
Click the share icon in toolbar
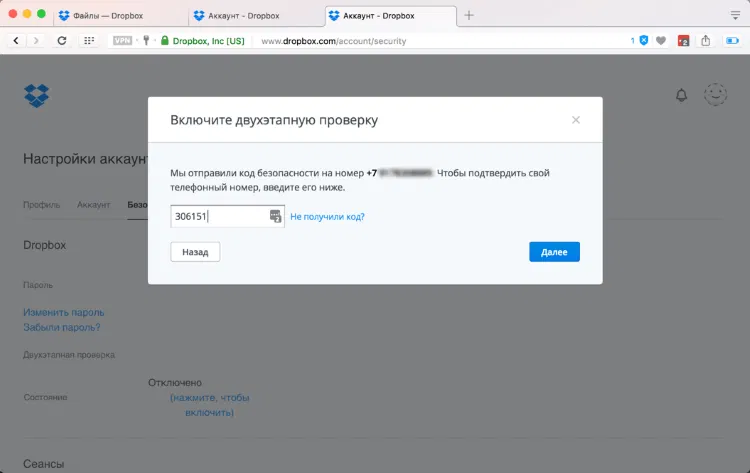(x=706, y=41)
